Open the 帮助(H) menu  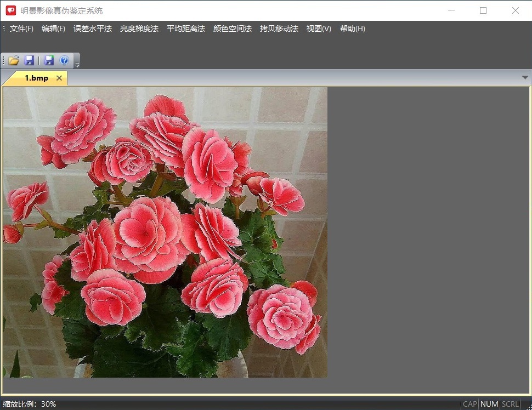(352, 29)
